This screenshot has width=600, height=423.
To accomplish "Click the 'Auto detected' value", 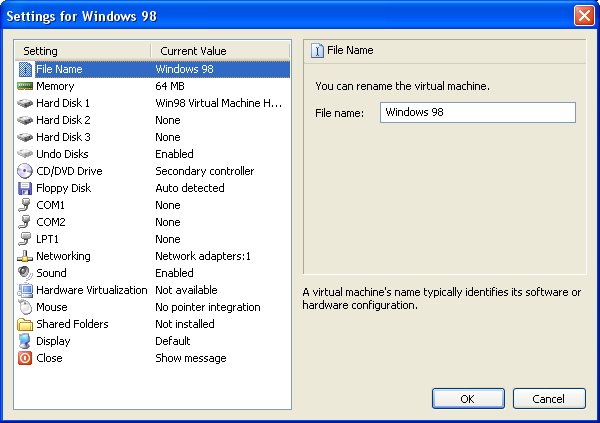I will pos(190,188).
